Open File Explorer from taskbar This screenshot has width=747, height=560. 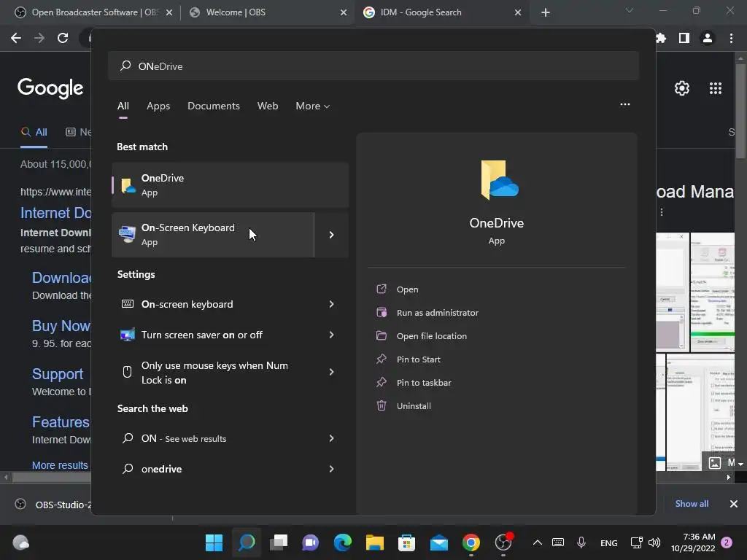pyautogui.click(x=374, y=542)
